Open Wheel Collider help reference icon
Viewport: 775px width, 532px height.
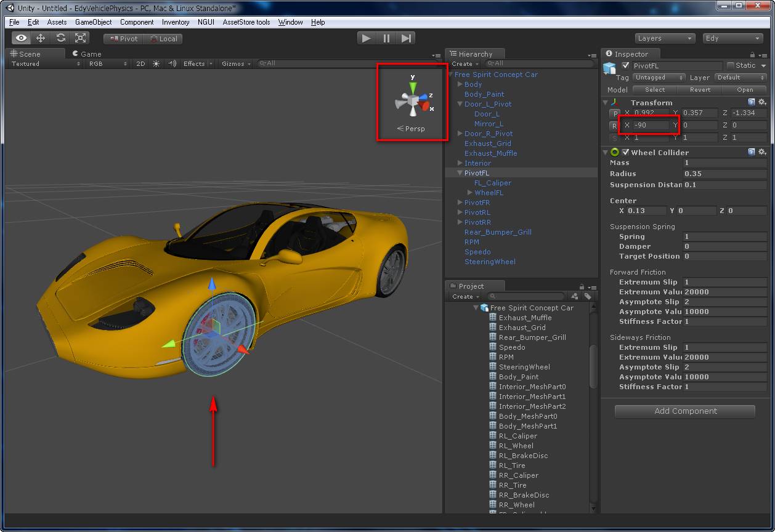(752, 152)
